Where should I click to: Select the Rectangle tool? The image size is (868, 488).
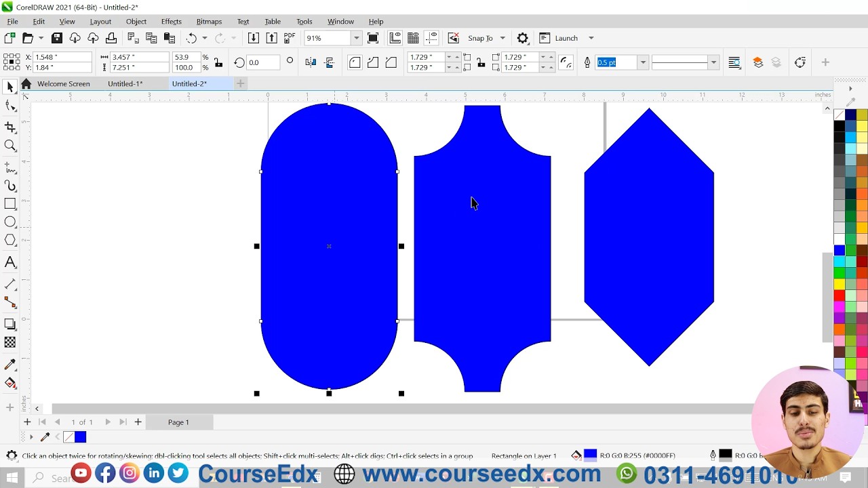(10, 203)
